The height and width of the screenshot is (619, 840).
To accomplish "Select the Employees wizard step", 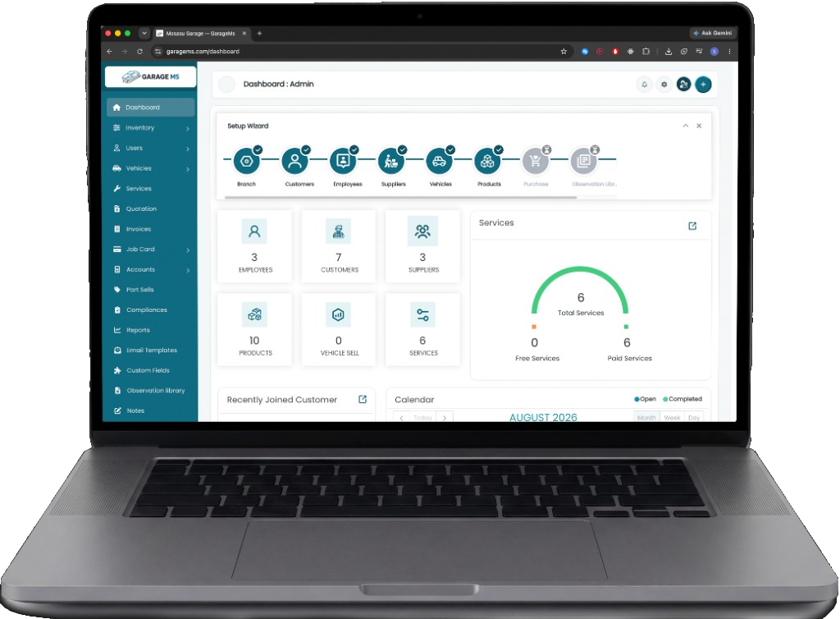I will [x=344, y=161].
